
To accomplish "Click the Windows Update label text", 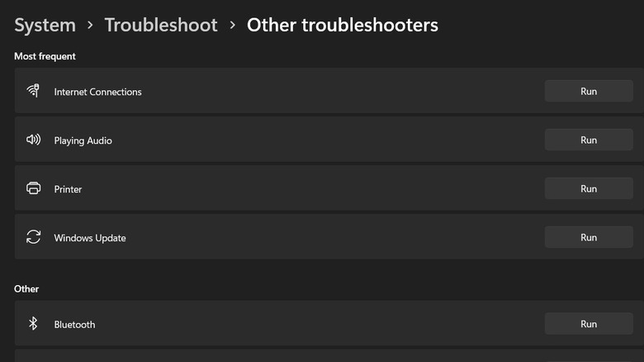I will click(89, 238).
